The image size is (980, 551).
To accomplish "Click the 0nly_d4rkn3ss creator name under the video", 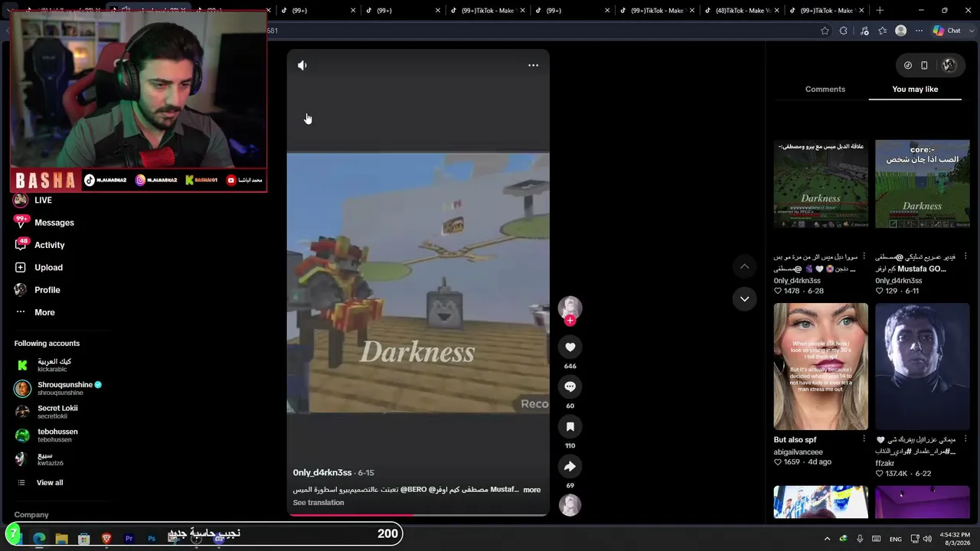I will click(322, 473).
